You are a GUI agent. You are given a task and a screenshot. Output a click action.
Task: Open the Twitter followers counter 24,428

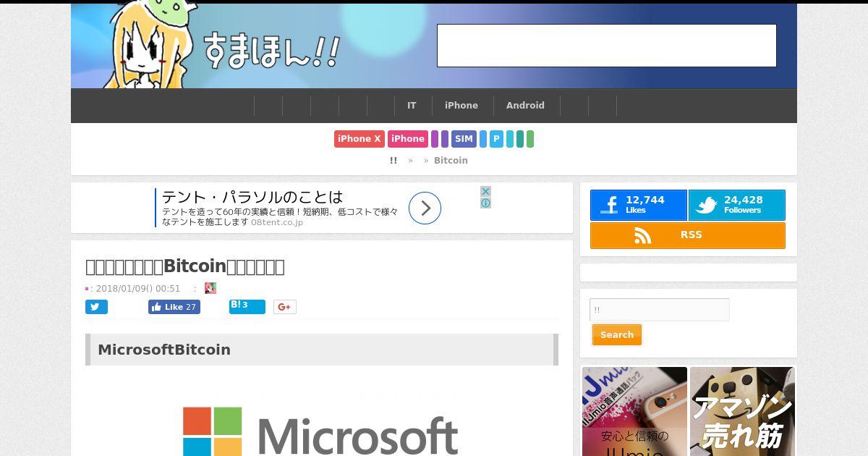point(736,205)
